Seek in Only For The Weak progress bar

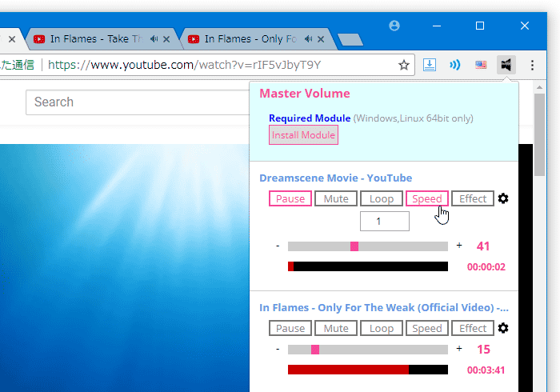click(368, 370)
